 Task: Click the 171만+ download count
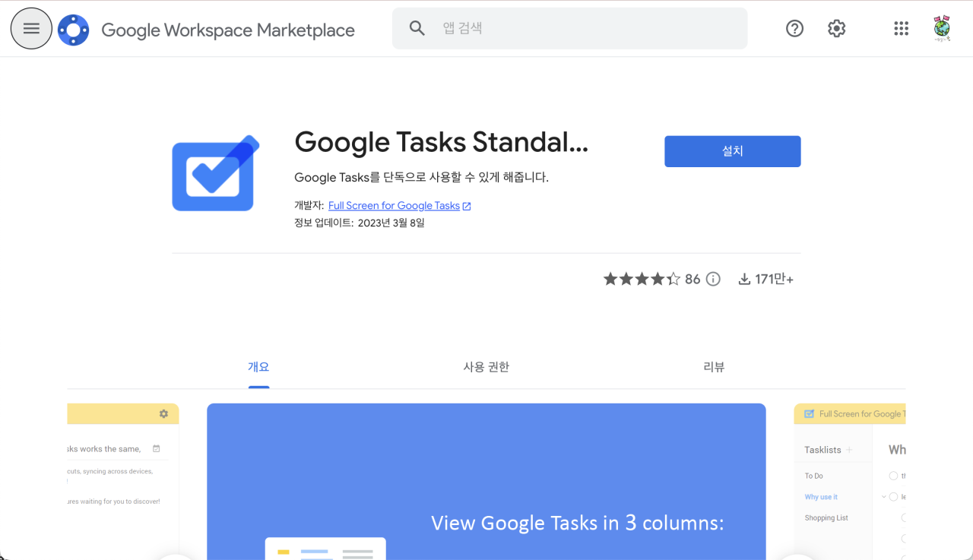click(x=775, y=279)
